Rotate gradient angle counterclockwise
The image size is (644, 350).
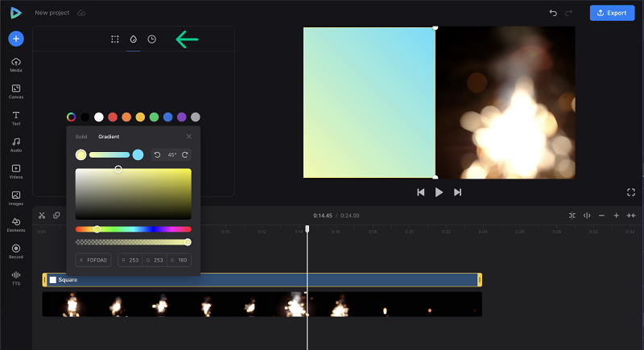[157, 154]
